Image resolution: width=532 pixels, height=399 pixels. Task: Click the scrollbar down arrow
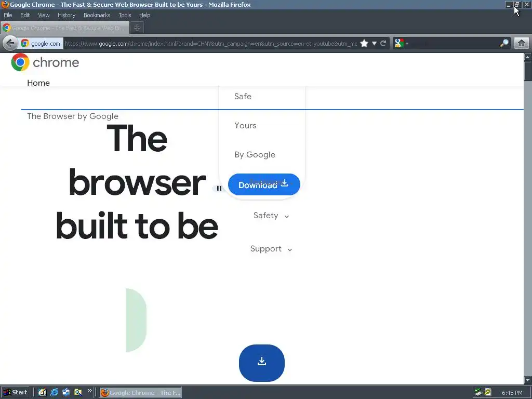pos(528,380)
